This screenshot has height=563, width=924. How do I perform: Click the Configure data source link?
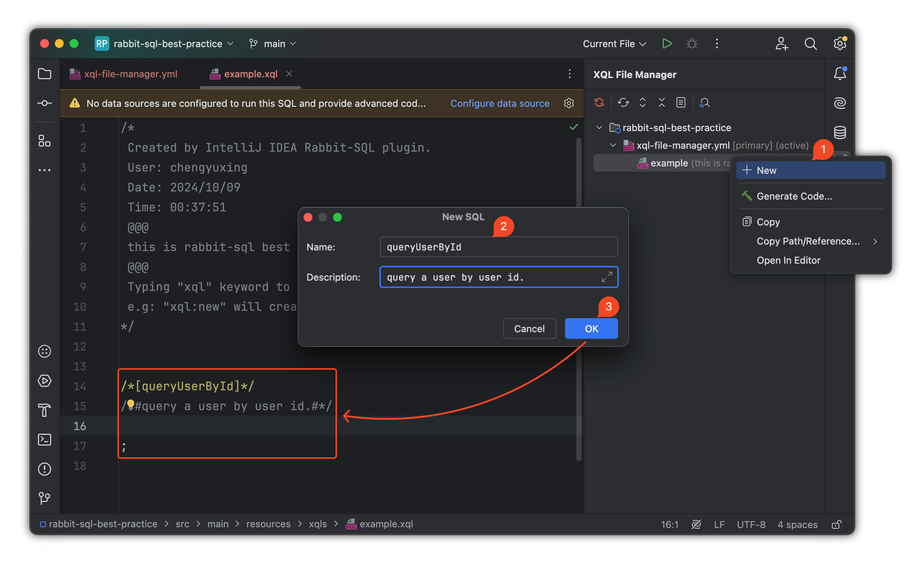pos(500,103)
